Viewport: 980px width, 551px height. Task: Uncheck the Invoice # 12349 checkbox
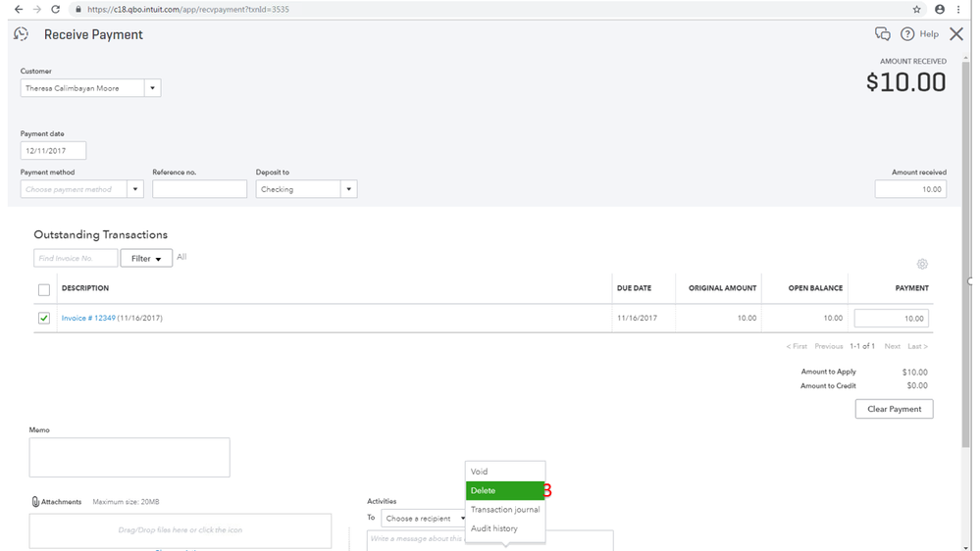(44, 318)
